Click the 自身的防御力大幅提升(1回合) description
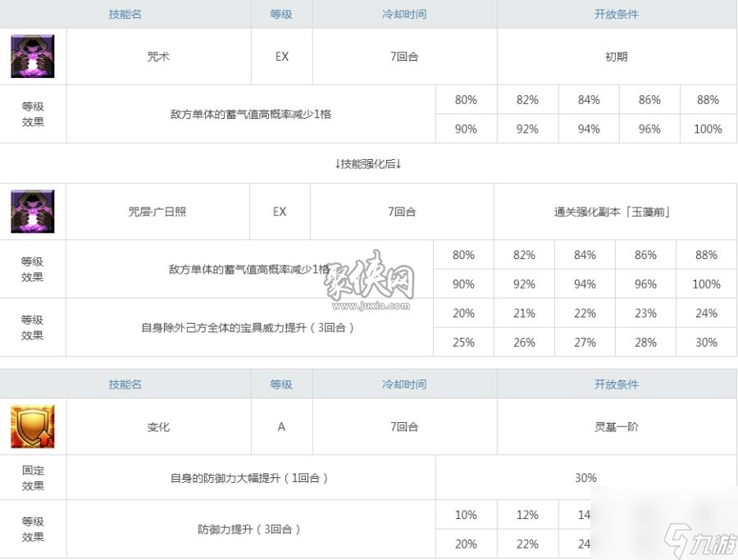This screenshot has height=560, width=738. coord(249,478)
